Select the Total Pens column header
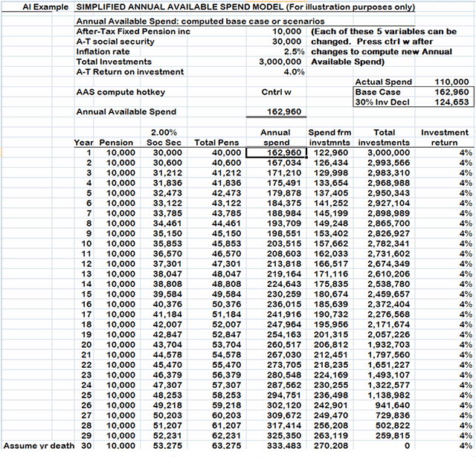Screen dimensions: 476x457 point(216,142)
